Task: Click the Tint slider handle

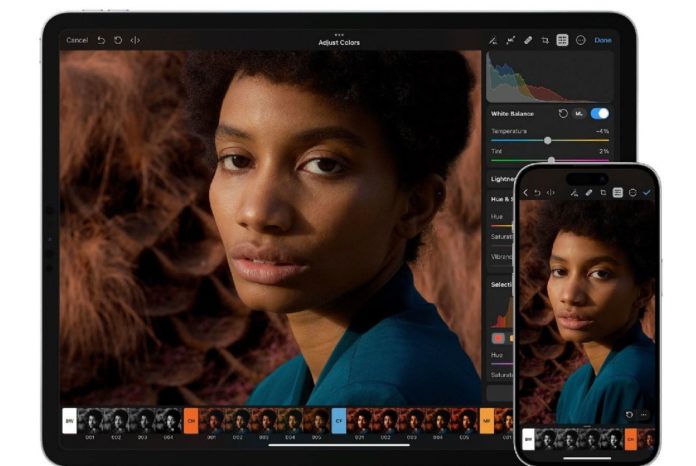Action: (x=551, y=160)
